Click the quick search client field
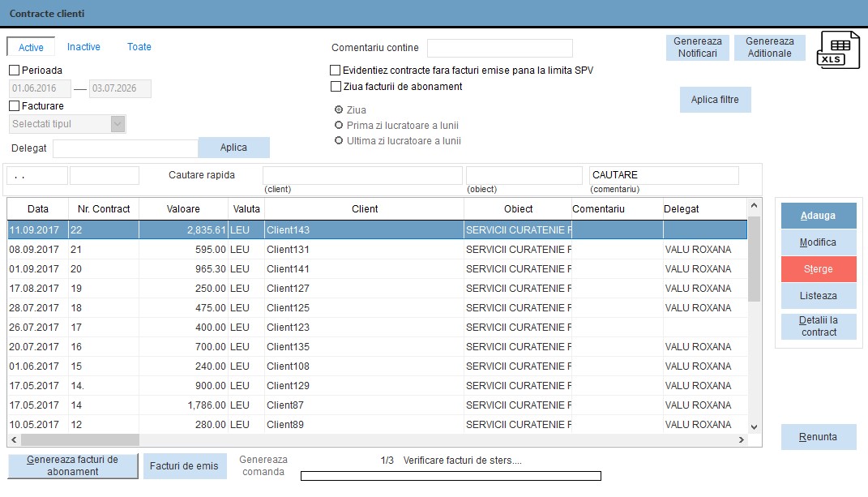Screen dimensions: 868x497 362,175
